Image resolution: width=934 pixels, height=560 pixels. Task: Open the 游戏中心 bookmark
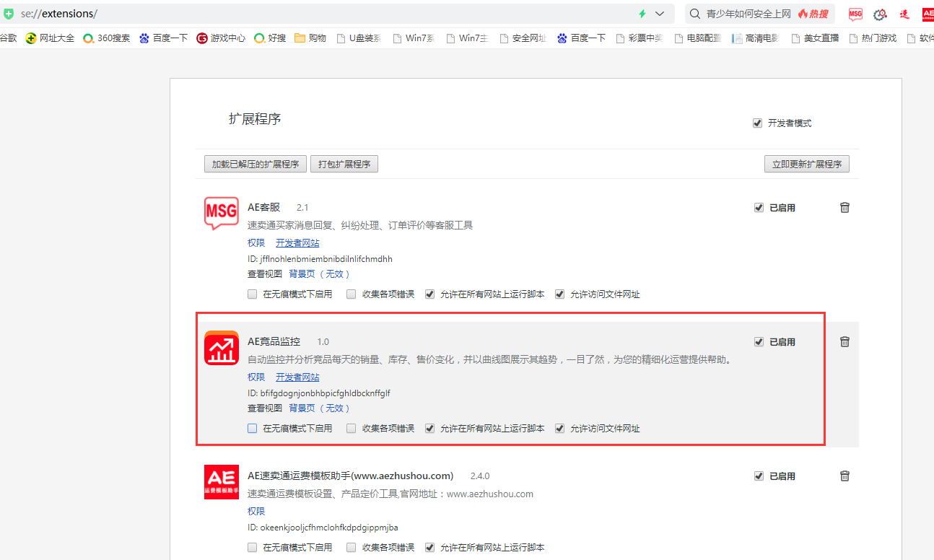[x=221, y=38]
